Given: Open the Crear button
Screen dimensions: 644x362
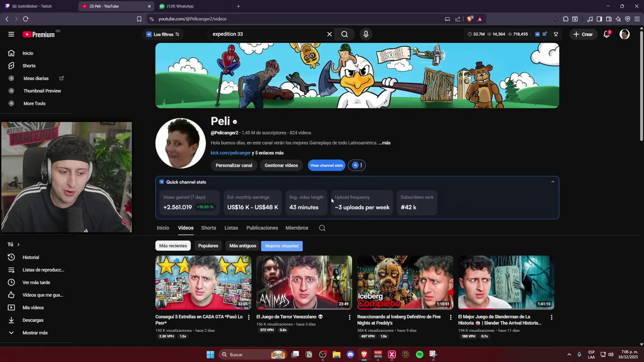Looking at the screenshot, I should point(583,34).
